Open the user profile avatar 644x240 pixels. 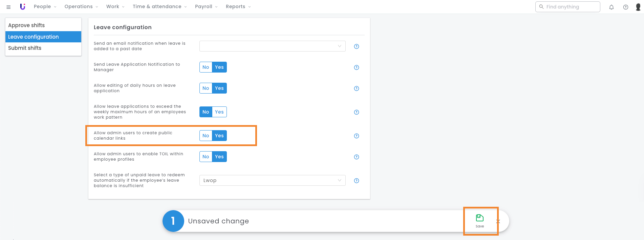click(638, 7)
